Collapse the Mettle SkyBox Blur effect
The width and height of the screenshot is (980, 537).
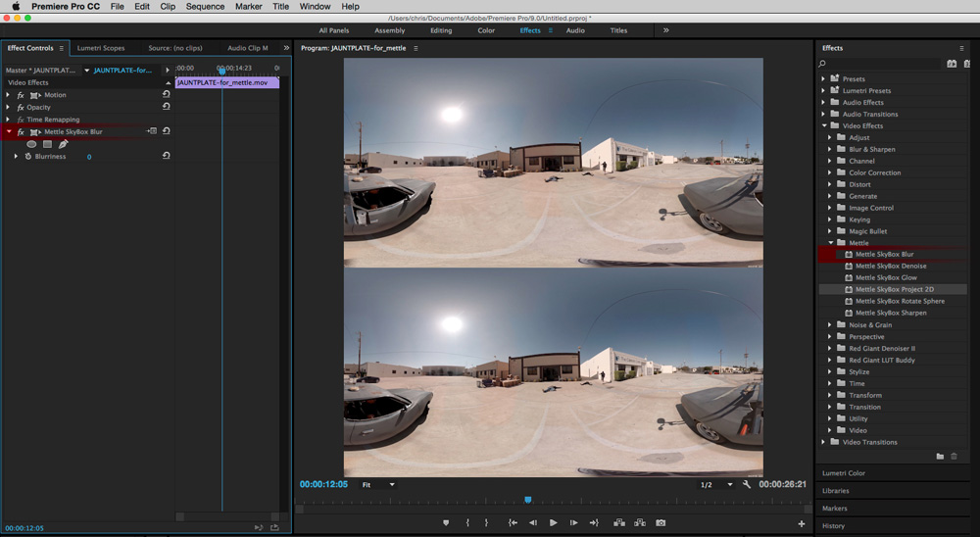(x=9, y=132)
